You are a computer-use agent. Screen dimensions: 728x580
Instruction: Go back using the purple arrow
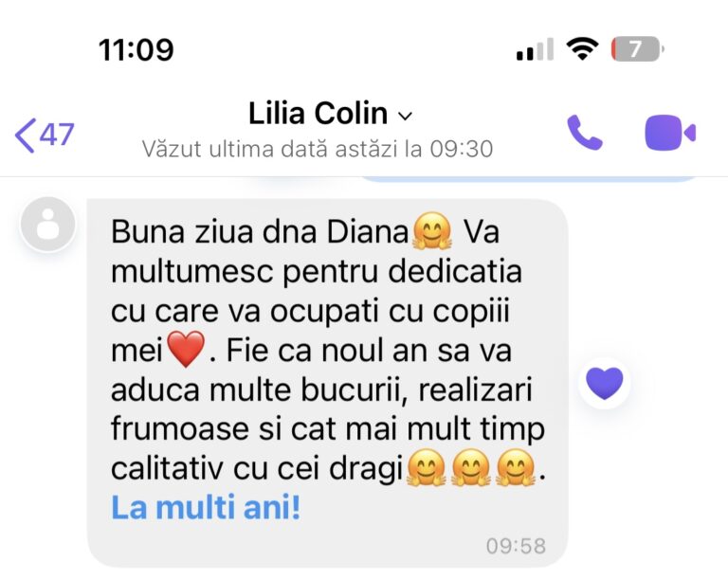[25, 135]
